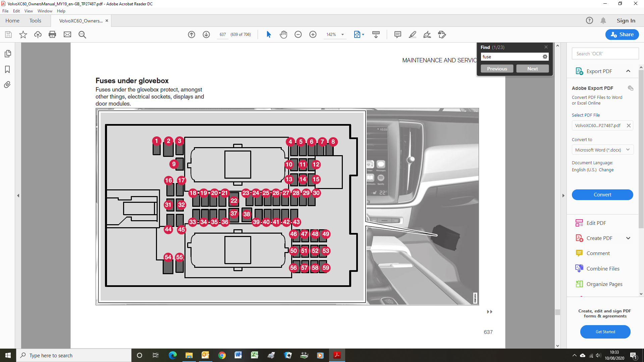Select the highlight text tool
Image resolution: width=644 pixels, height=362 pixels.
413,35
